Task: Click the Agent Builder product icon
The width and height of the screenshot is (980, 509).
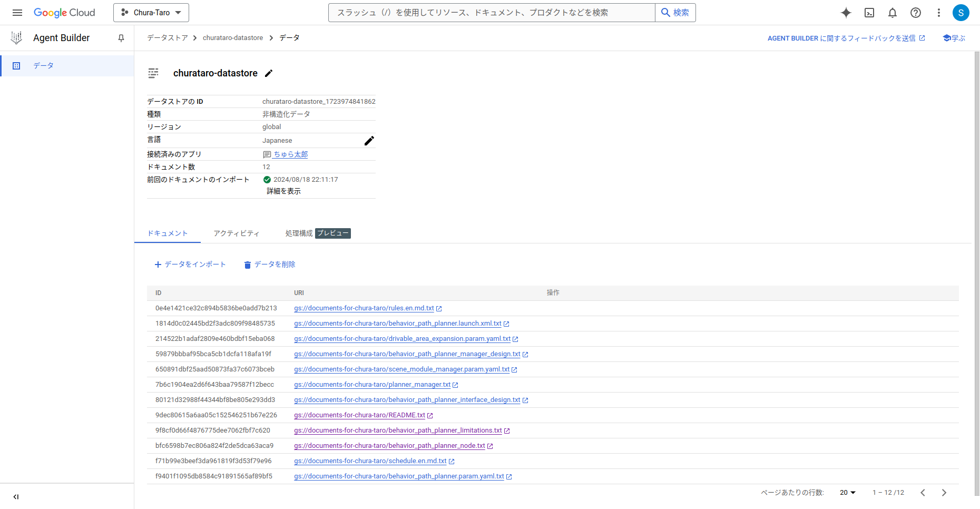Action: 16,37
